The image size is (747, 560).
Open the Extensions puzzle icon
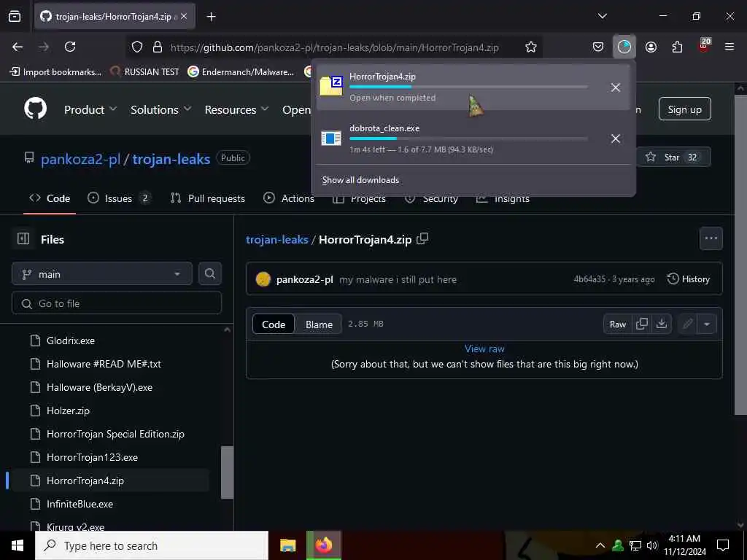(677, 47)
